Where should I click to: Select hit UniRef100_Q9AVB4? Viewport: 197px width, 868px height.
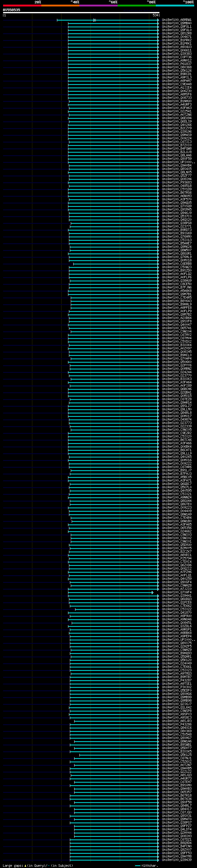pyautogui.click(x=176, y=165)
